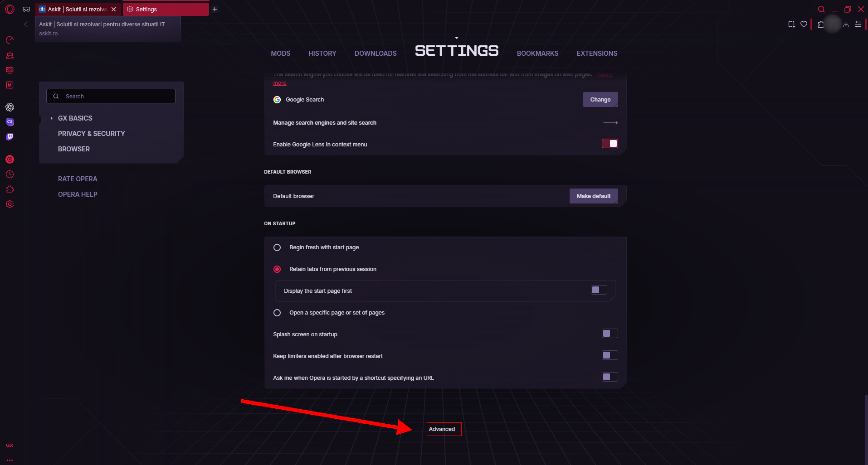Enable Splash screen on startup toggle
The image size is (868, 465).
click(610, 334)
